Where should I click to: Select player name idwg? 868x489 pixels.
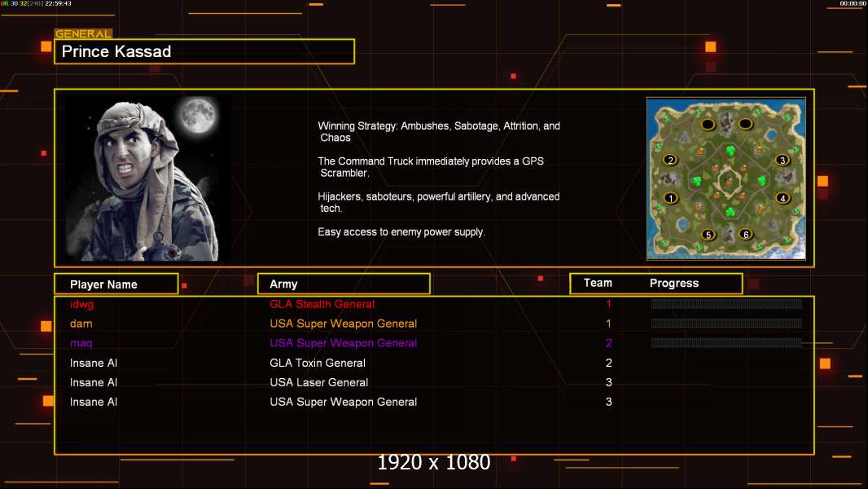82,305
